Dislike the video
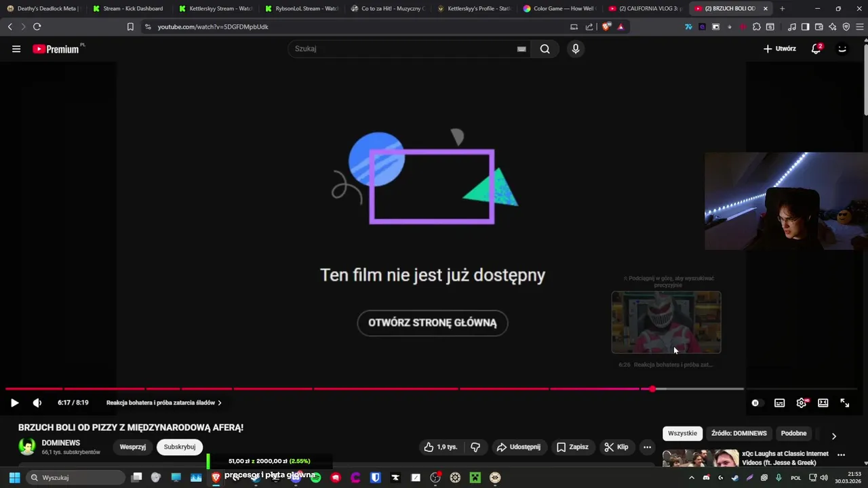Image resolution: width=868 pixels, height=488 pixels. [x=475, y=447]
